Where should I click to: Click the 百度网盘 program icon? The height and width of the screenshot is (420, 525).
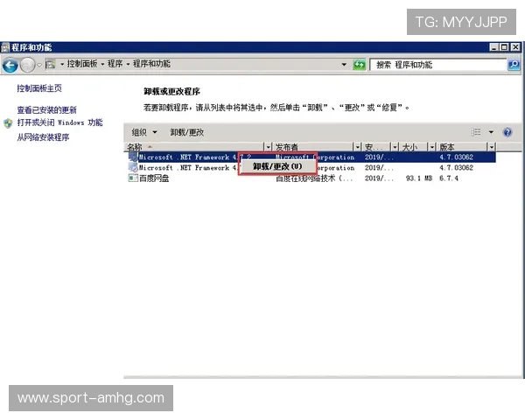(133, 178)
